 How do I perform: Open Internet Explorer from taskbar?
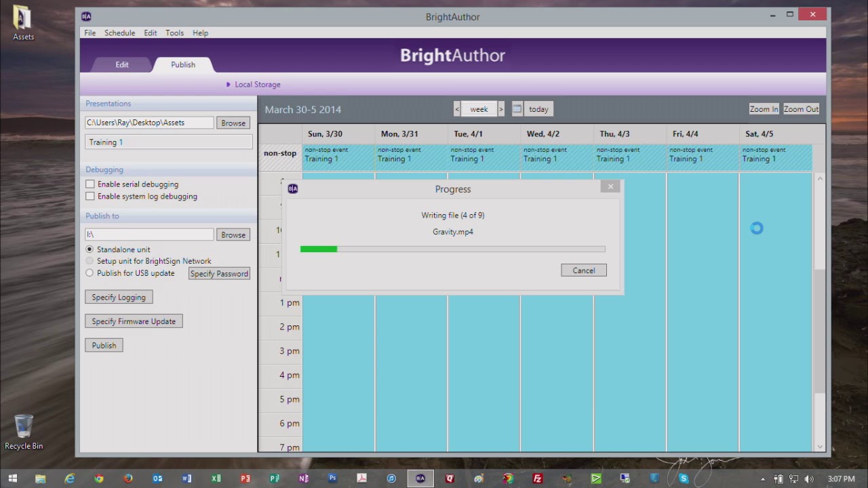pos(69,479)
